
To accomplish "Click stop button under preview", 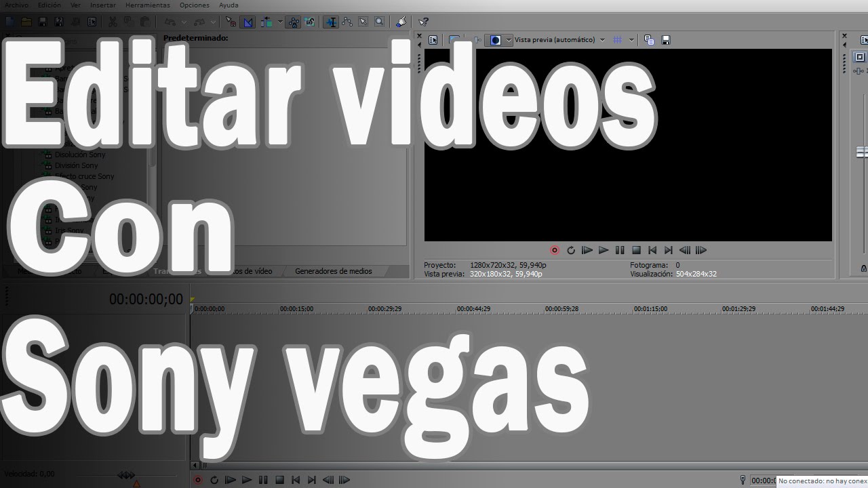I will (x=636, y=250).
